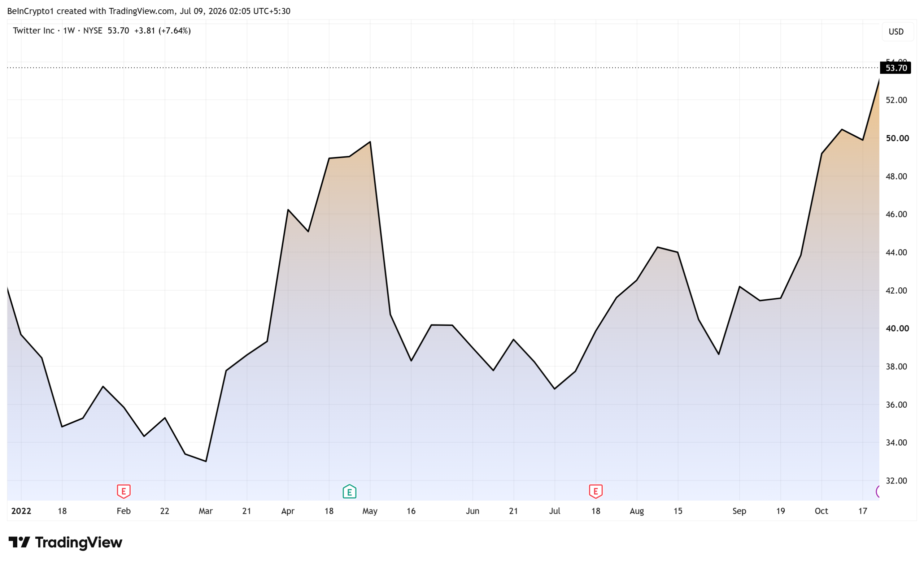Click the March low point on the chart line
The width and height of the screenshot is (924, 564).
pyautogui.click(x=206, y=461)
